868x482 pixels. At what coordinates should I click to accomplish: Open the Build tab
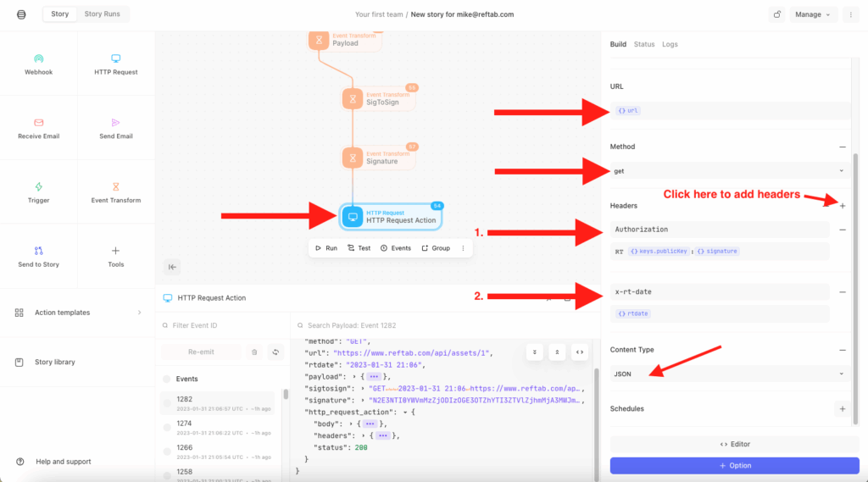click(618, 44)
